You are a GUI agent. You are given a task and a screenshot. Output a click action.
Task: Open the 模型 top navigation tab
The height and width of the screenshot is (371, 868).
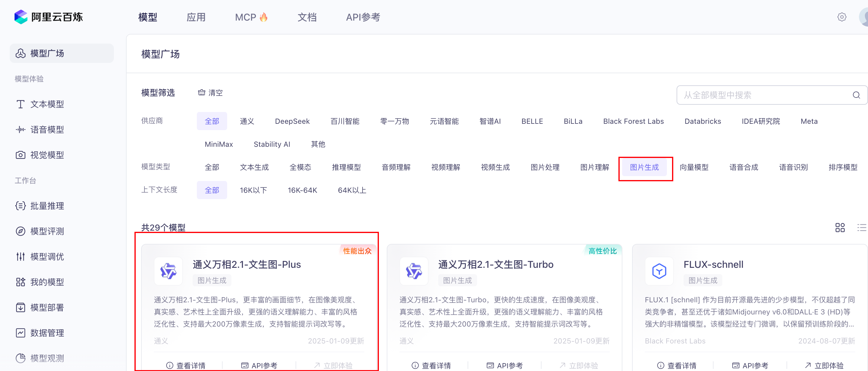[147, 17]
